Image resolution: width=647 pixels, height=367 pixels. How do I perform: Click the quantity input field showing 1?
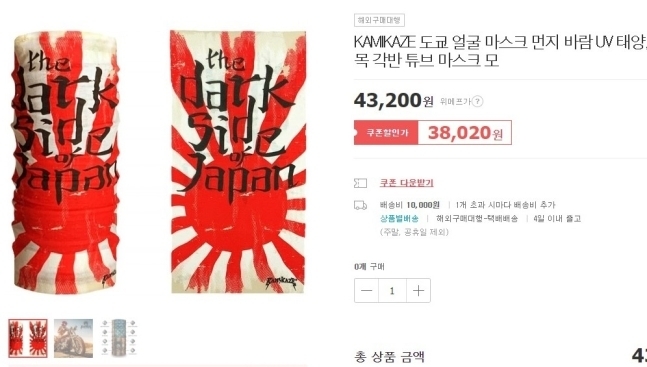tap(392, 291)
